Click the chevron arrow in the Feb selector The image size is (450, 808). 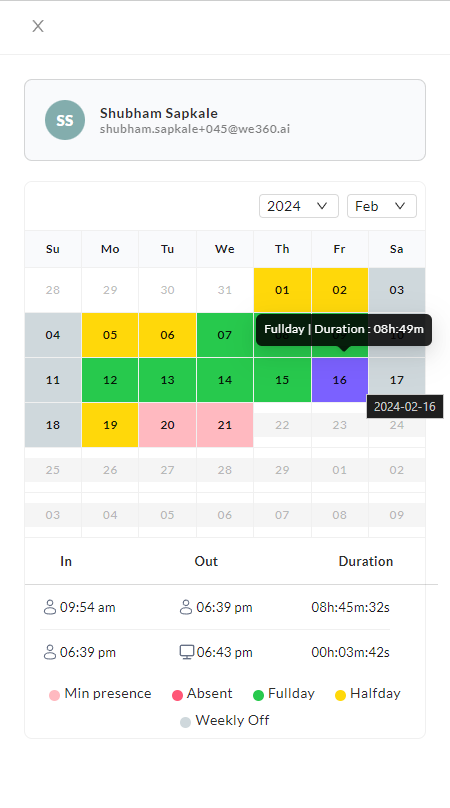[x=400, y=206]
